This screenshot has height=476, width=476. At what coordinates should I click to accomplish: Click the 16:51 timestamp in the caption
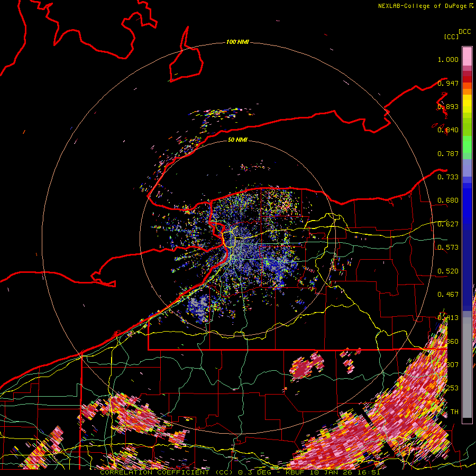pos(369,472)
